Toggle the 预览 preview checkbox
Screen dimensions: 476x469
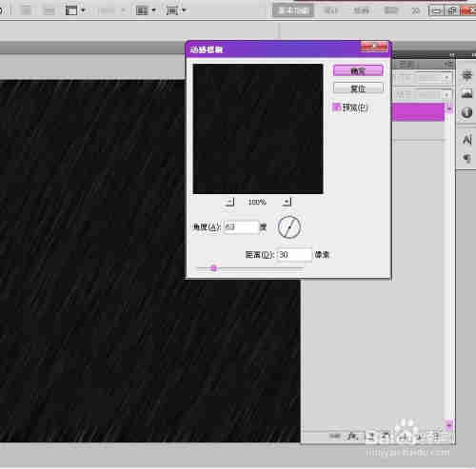click(336, 107)
